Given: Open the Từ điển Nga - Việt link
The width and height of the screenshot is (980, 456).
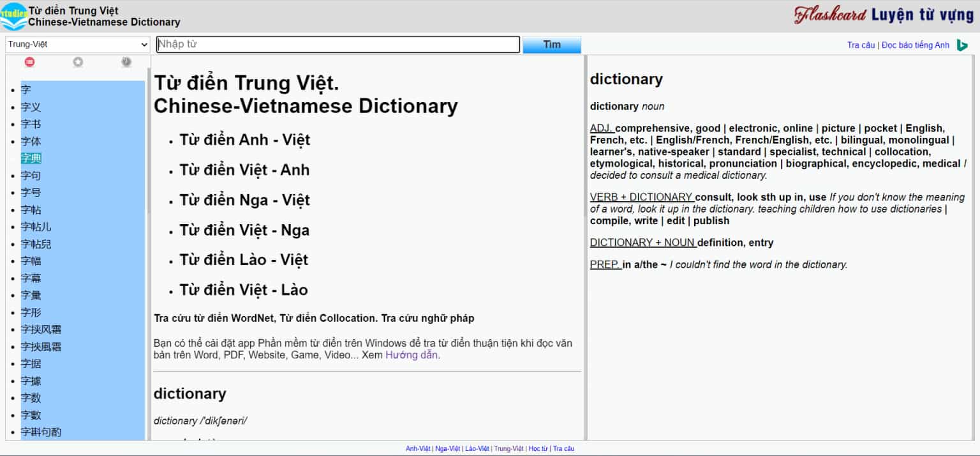Looking at the screenshot, I should pyautogui.click(x=244, y=200).
